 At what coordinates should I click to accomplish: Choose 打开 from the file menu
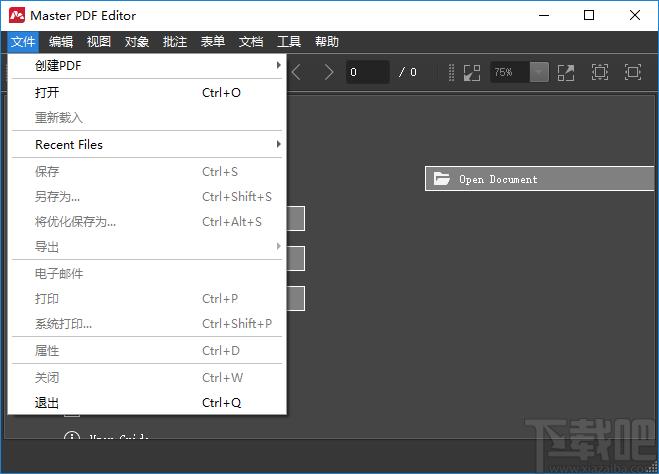(x=146, y=92)
